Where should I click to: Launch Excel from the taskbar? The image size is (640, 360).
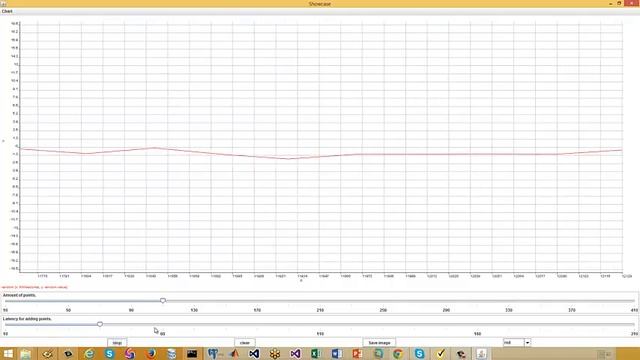pos(316,354)
